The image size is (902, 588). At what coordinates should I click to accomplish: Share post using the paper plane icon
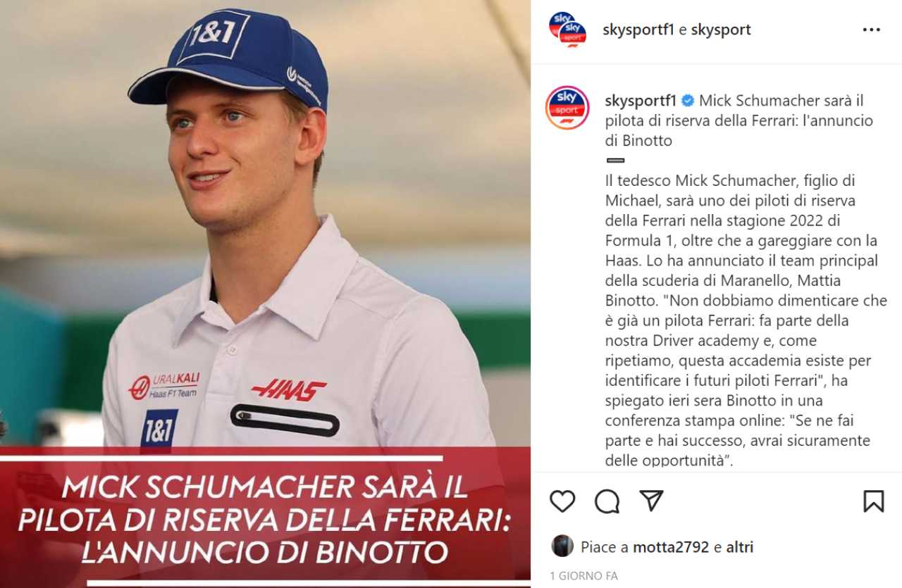(x=651, y=501)
